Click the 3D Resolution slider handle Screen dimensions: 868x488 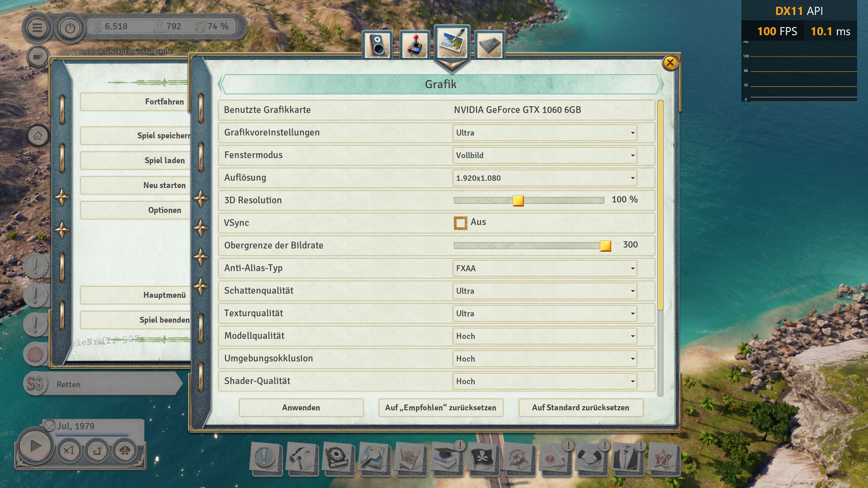pos(518,201)
